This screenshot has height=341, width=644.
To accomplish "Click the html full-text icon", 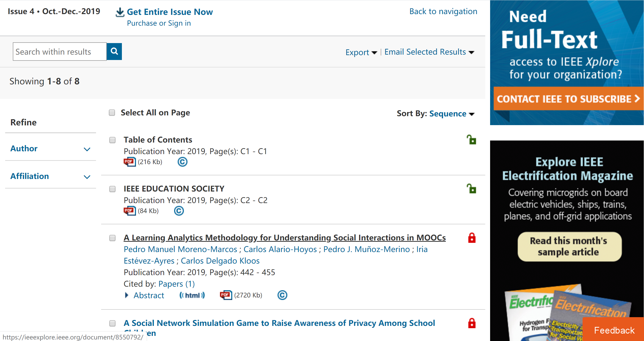I will (x=192, y=295).
